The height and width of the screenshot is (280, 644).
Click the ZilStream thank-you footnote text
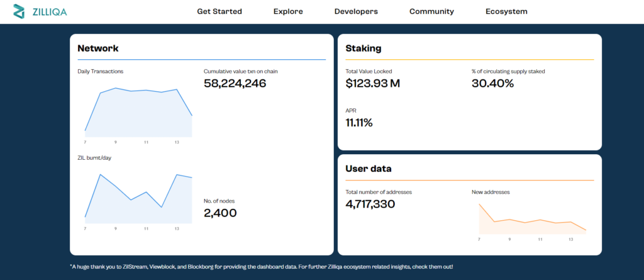point(261,267)
